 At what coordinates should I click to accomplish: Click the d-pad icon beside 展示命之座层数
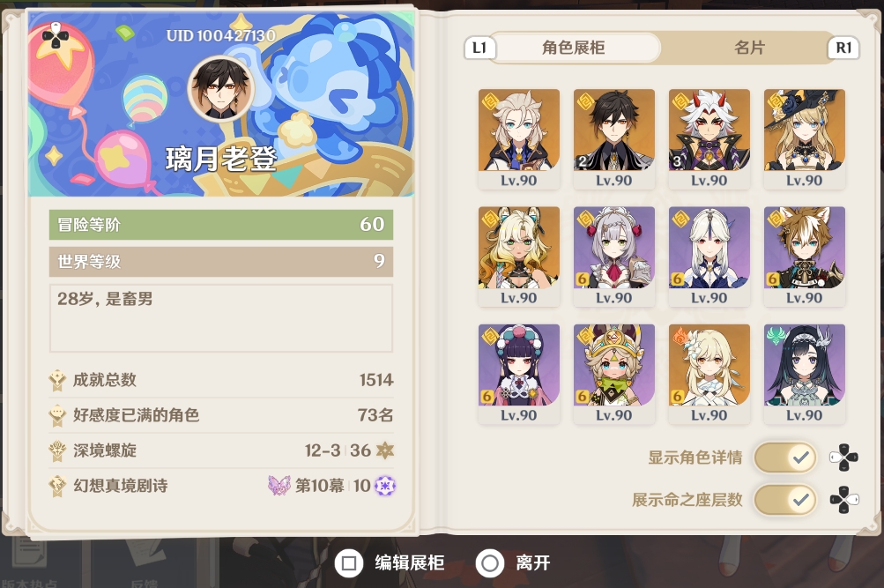click(x=844, y=500)
